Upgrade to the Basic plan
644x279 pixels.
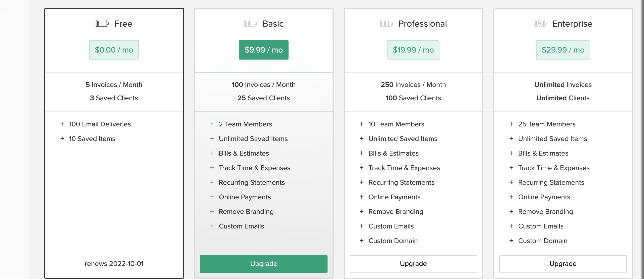[x=263, y=264]
